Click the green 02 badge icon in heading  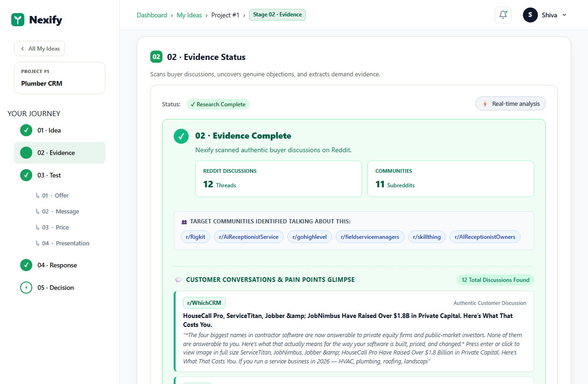pos(156,57)
